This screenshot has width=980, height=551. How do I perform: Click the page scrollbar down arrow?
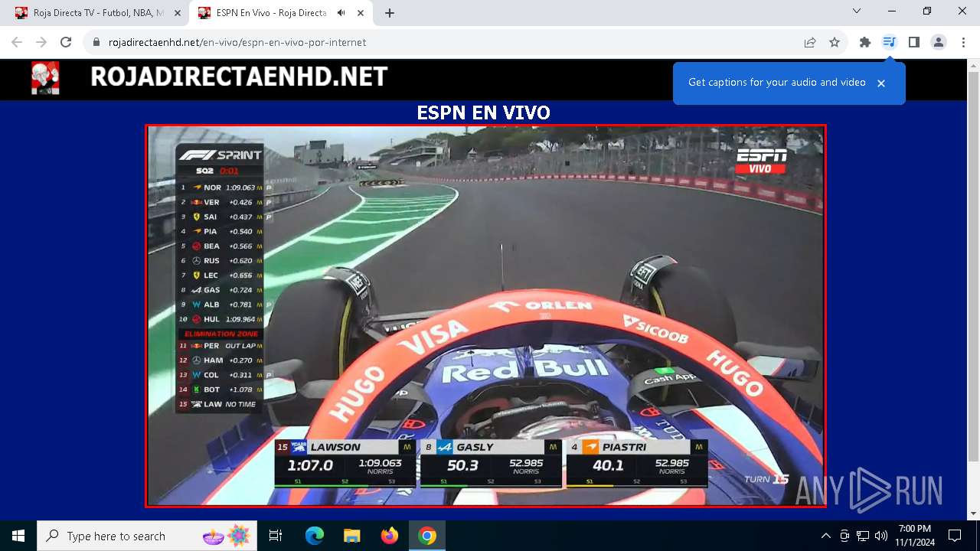click(x=973, y=514)
